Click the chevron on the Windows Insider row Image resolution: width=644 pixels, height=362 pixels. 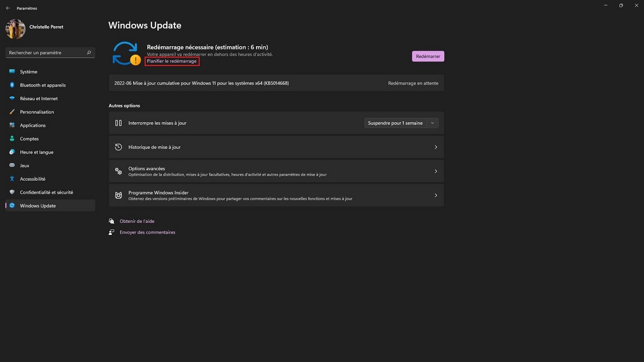pos(436,195)
